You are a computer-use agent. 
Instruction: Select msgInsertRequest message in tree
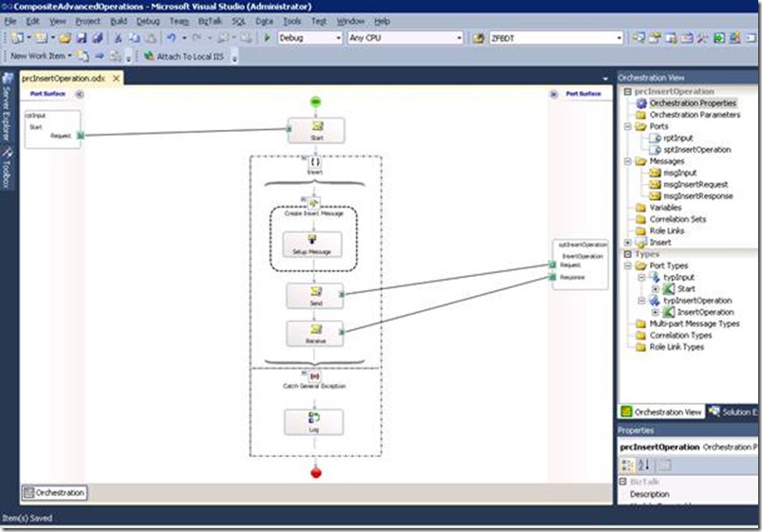(696, 185)
